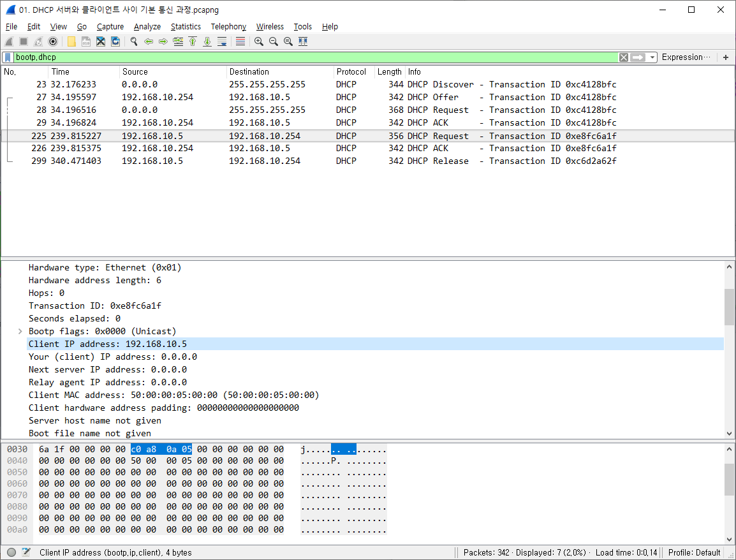Open the File menu
Image resolution: width=736 pixels, height=560 pixels.
11,27
